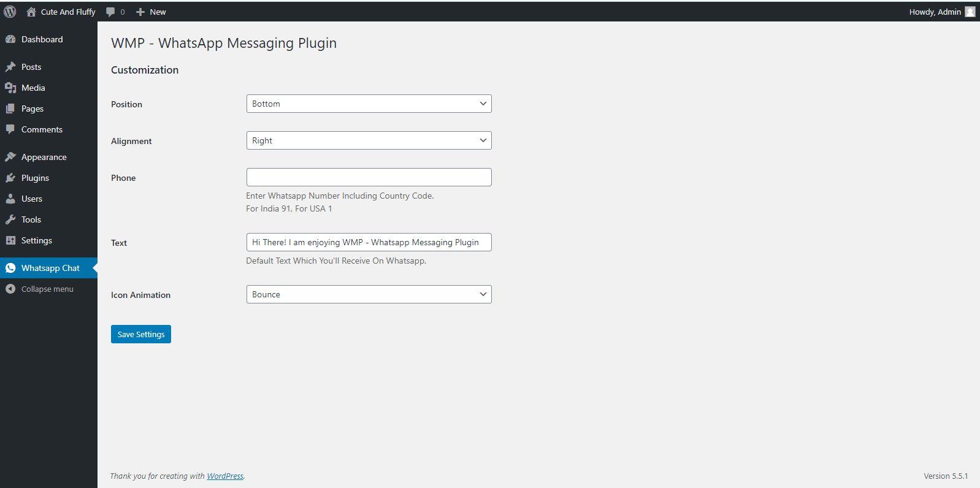Open the Position dropdown
Screen dimensions: 980x488
tap(369, 104)
